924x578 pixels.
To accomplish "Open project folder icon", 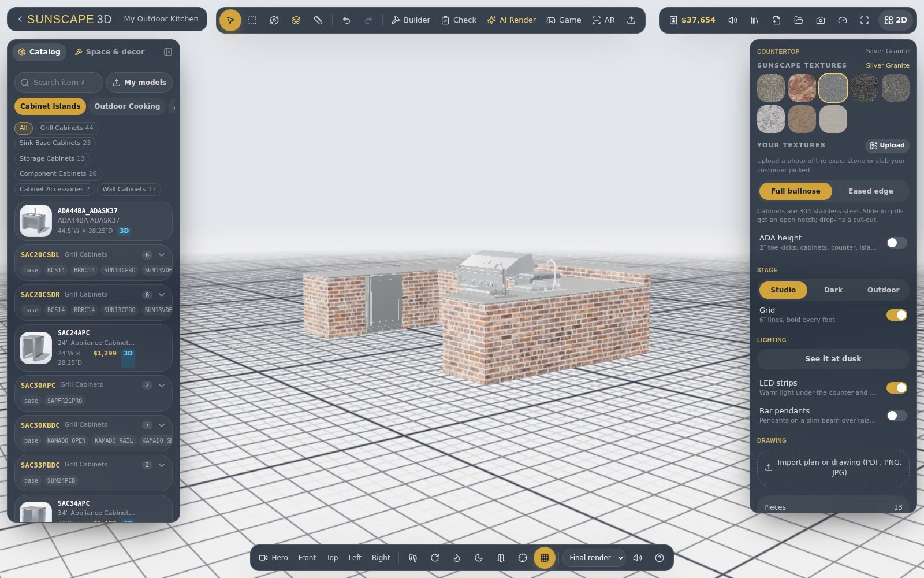I will click(x=799, y=20).
